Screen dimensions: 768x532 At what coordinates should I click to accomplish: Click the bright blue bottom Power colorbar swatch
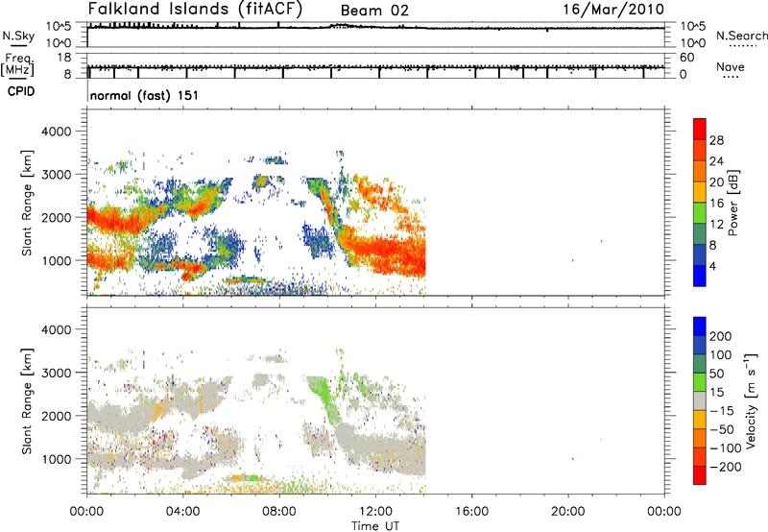pos(700,276)
